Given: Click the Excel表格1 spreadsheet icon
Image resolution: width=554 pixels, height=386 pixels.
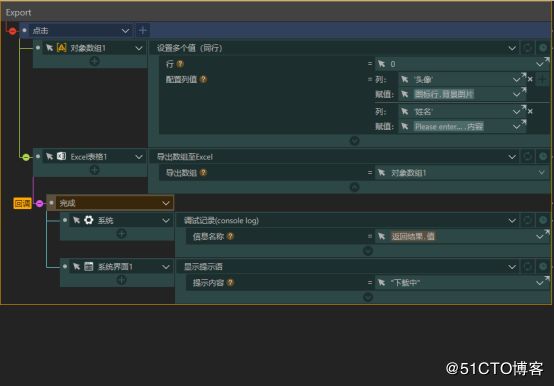Looking at the screenshot, I should point(61,156).
